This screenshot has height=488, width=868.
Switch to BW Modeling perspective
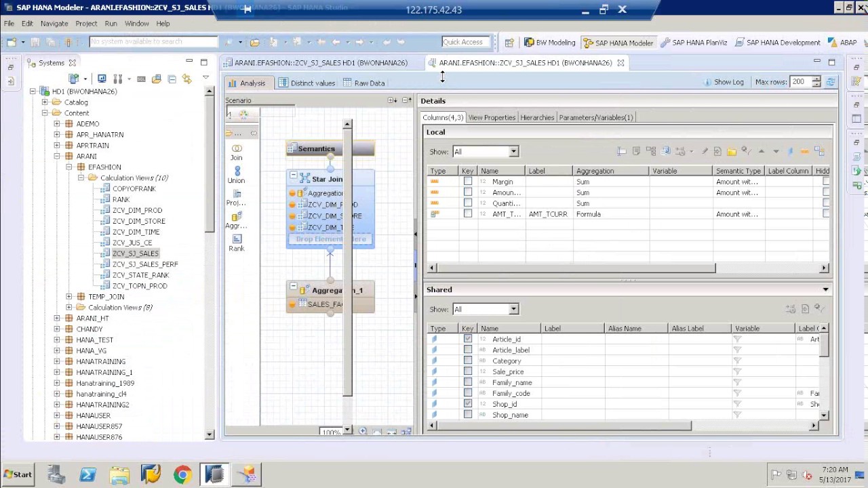[550, 42]
